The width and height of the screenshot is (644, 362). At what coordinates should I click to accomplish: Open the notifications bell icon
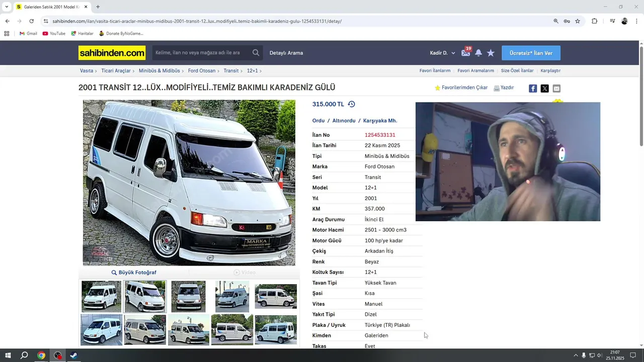click(x=478, y=53)
